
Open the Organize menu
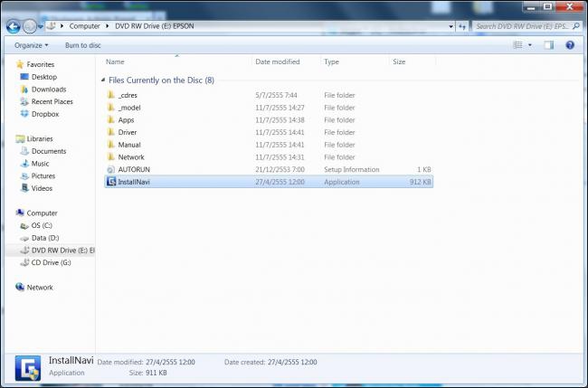tap(31, 45)
